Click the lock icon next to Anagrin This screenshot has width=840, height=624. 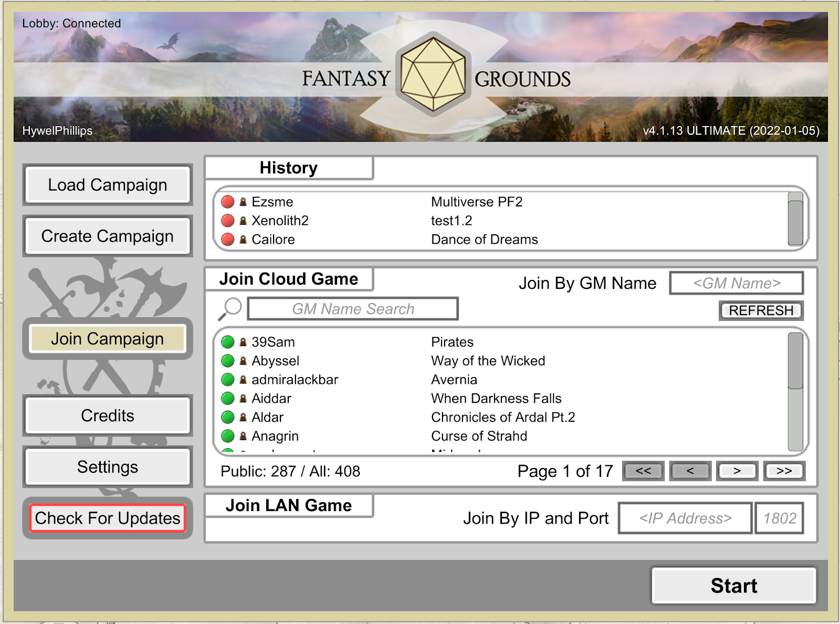tap(243, 436)
